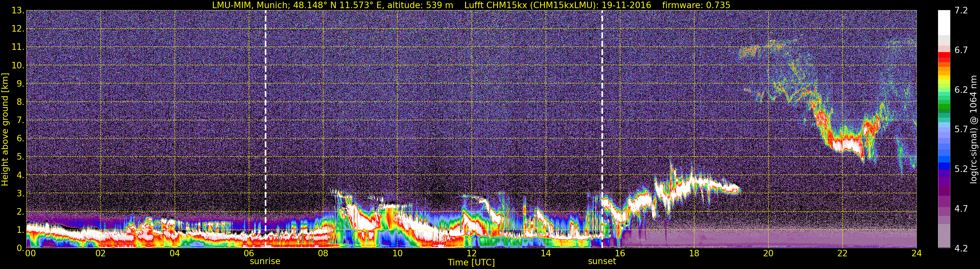Click the white top section of the colorbar
This screenshot has width=980, height=269.
pyautogui.click(x=944, y=23)
